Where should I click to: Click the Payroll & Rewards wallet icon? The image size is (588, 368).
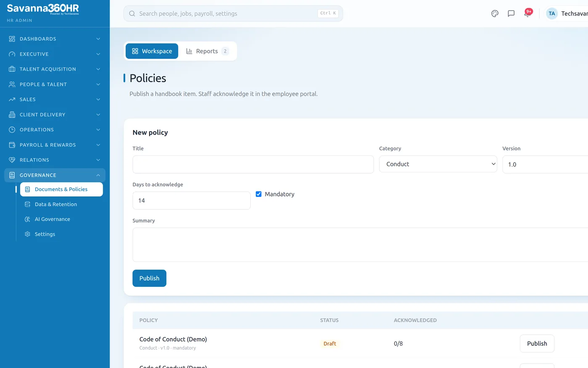12,145
